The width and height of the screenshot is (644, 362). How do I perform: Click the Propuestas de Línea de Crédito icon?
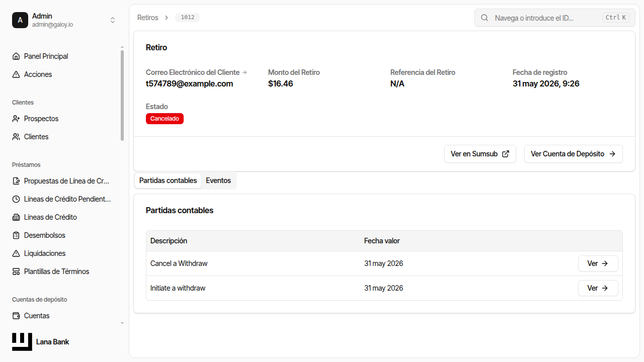pyautogui.click(x=16, y=181)
